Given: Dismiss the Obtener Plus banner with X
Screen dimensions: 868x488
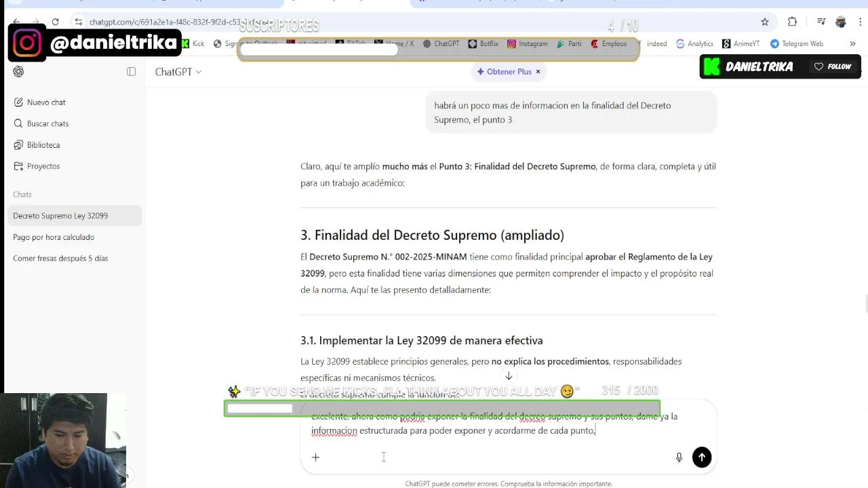Looking at the screenshot, I should click(538, 72).
